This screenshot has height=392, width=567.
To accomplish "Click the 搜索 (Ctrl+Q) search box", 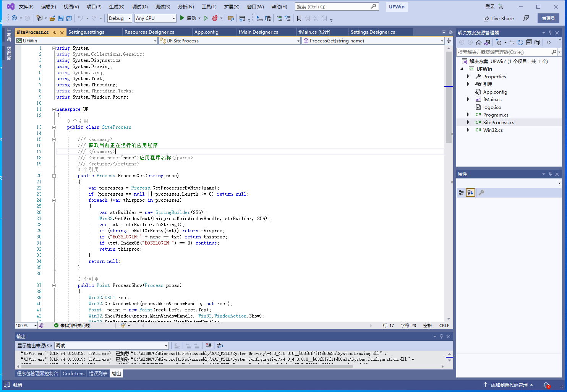I will coord(337,6).
